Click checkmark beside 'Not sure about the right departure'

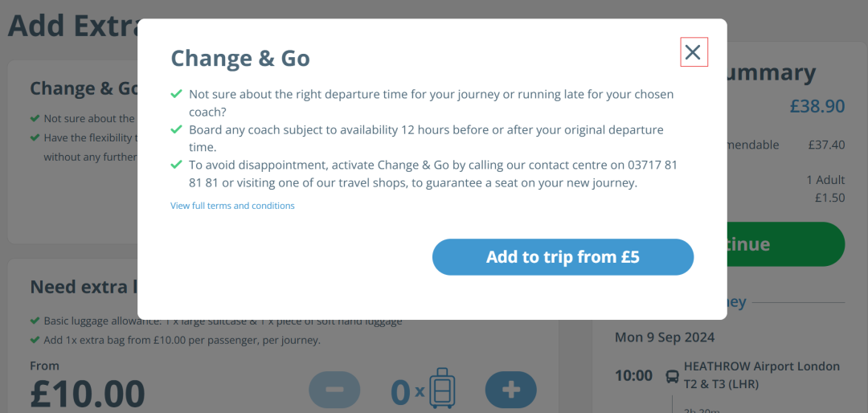pos(177,94)
